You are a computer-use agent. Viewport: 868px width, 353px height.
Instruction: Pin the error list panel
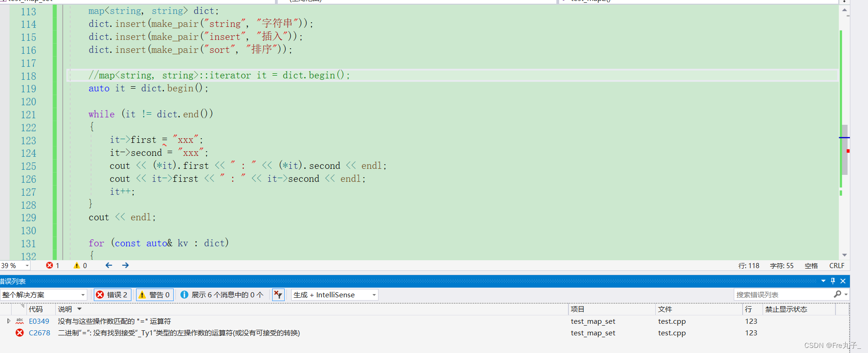click(x=833, y=281)
